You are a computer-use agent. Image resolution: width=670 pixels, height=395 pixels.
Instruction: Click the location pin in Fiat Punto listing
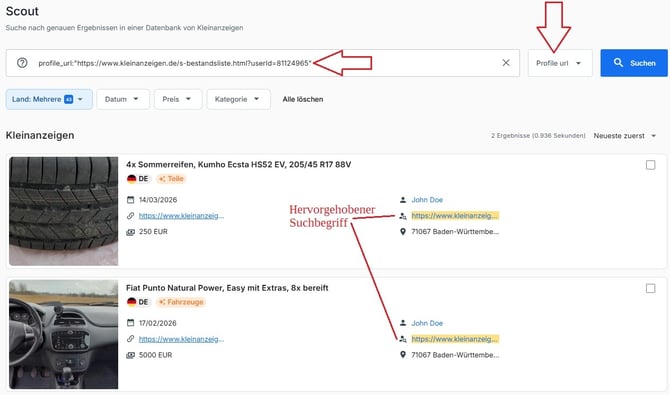pos(403,355)
